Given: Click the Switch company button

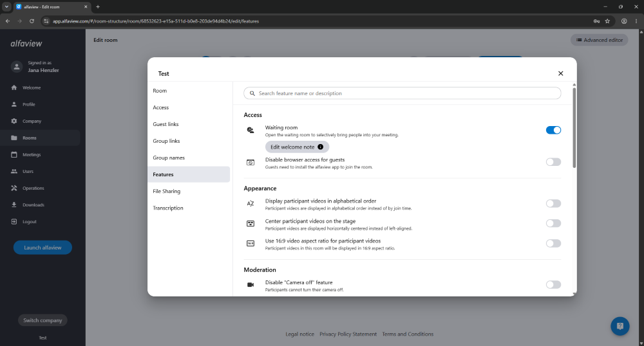Looking at the screenshot, I should pyautogui.click(x=43, y=320).
